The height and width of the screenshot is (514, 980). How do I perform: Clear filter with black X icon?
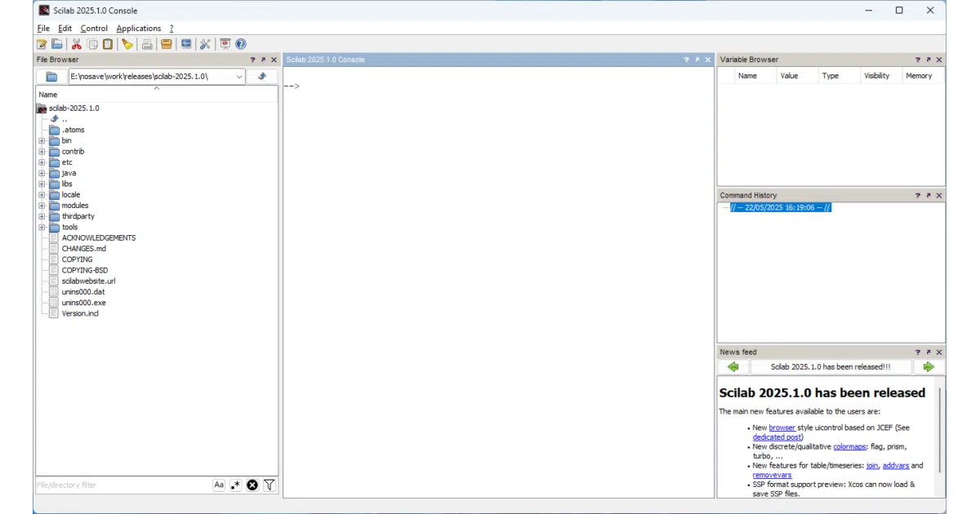pyautogui.click(x=252, y=485)
